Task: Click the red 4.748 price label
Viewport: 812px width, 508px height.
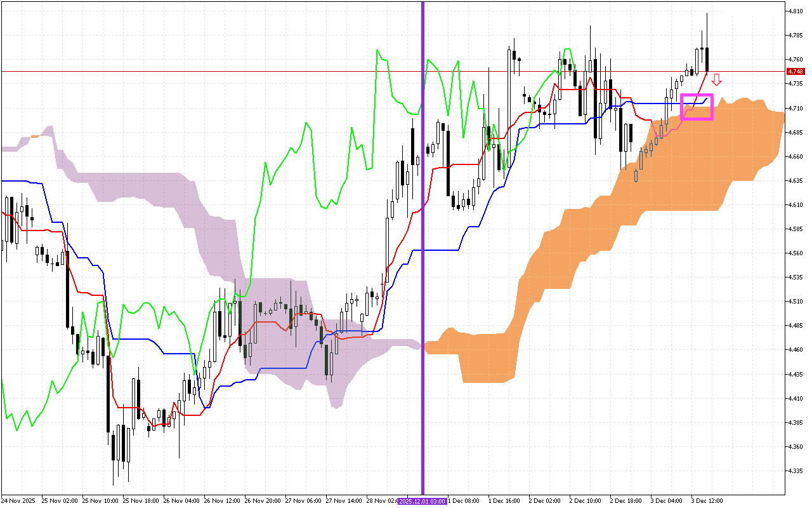Action: (x=796, y=72)
